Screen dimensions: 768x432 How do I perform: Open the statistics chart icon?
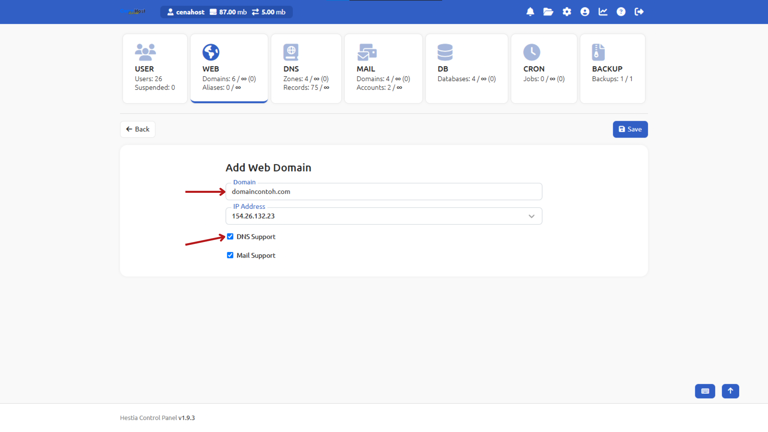pos(603,12)
